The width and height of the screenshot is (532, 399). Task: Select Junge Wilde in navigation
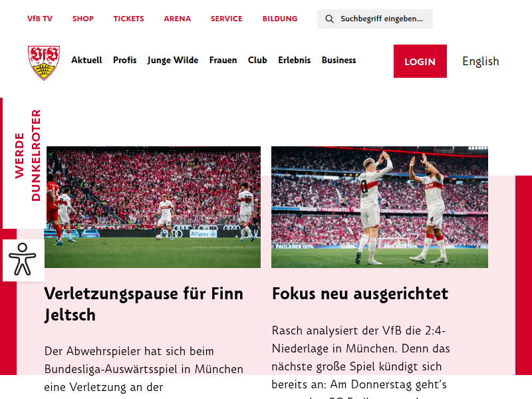click(173, 61)
